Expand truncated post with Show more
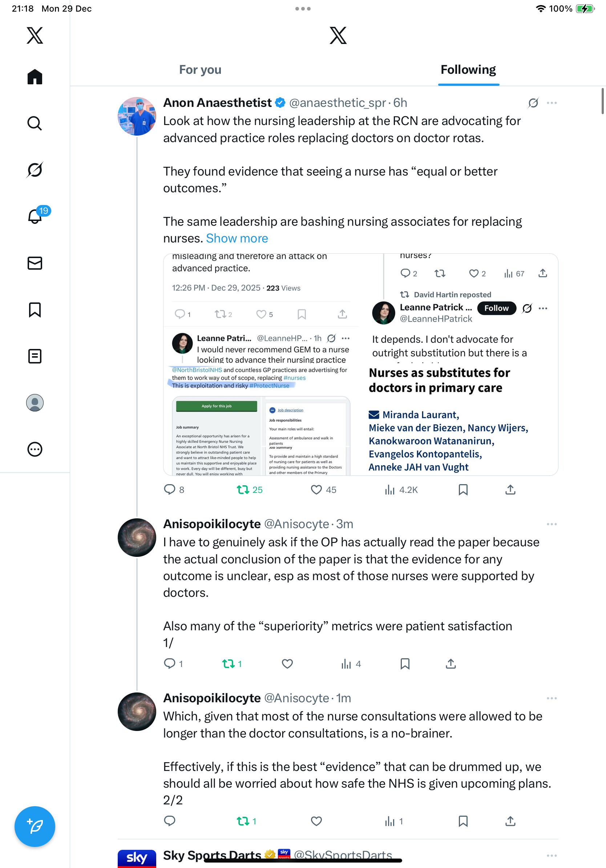This screenshot has height=868, width=606. (x=237, y=238)
